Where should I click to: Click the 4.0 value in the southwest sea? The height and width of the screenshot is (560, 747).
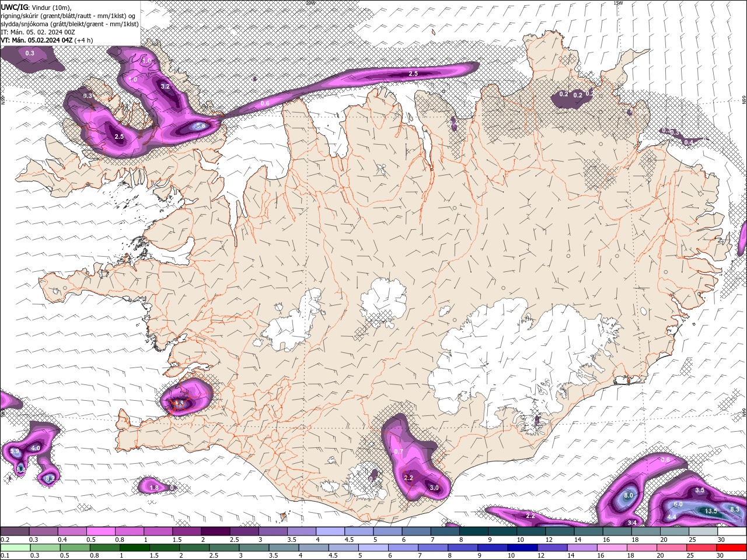tap(36, 448)
